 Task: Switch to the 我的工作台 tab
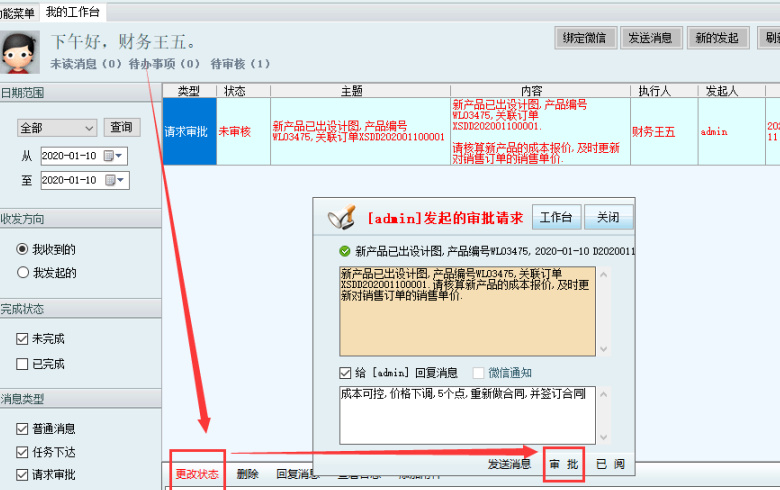coord(72,11)
